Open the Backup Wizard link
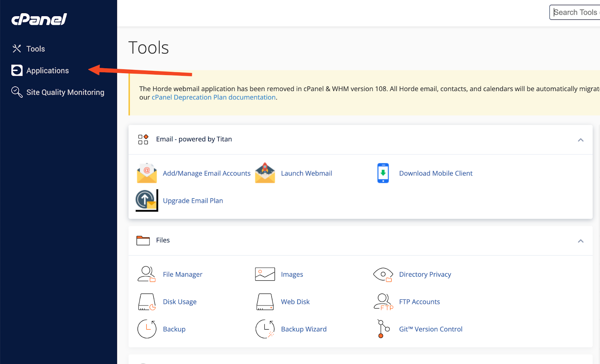Image resolution: width=600 pixels, height=364 pixels. 304,329
